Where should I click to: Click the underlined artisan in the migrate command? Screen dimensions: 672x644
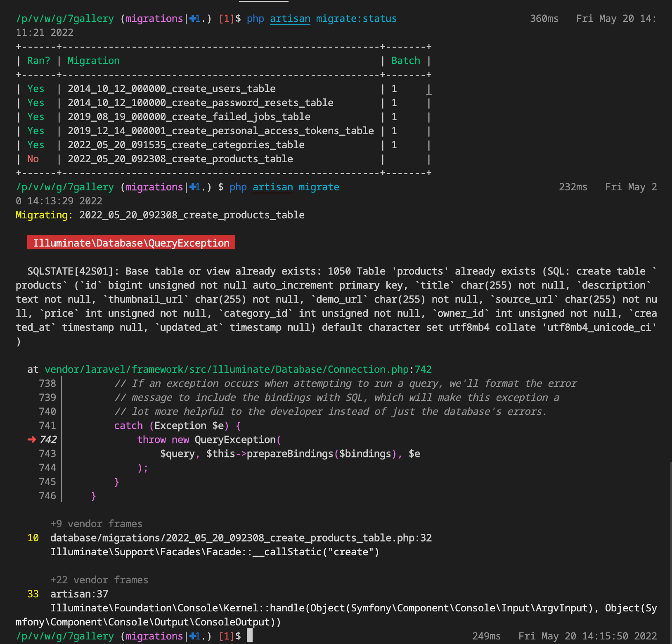273,187
